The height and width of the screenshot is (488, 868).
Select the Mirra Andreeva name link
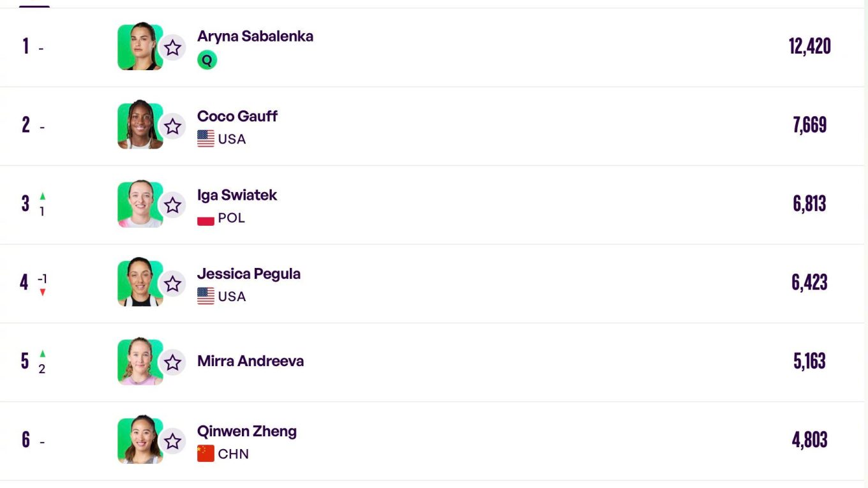[250, 361]
